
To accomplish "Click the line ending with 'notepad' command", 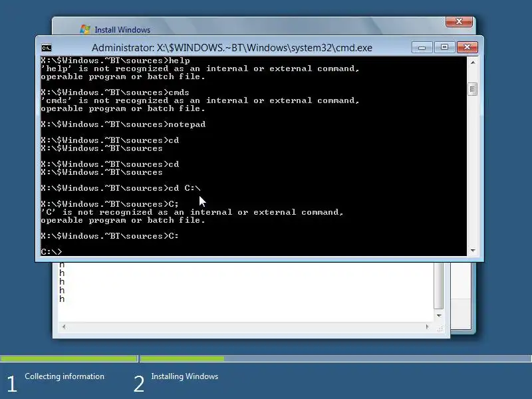I will 123,124.
